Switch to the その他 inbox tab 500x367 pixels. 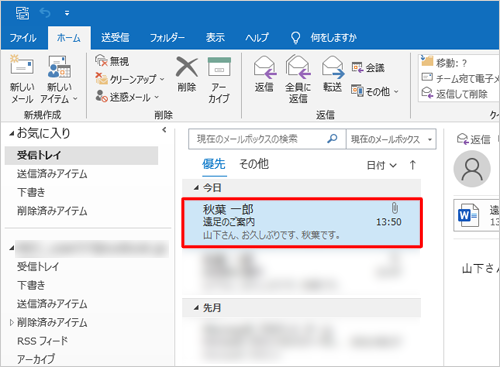pyautogui.click(x=254, y=164)
